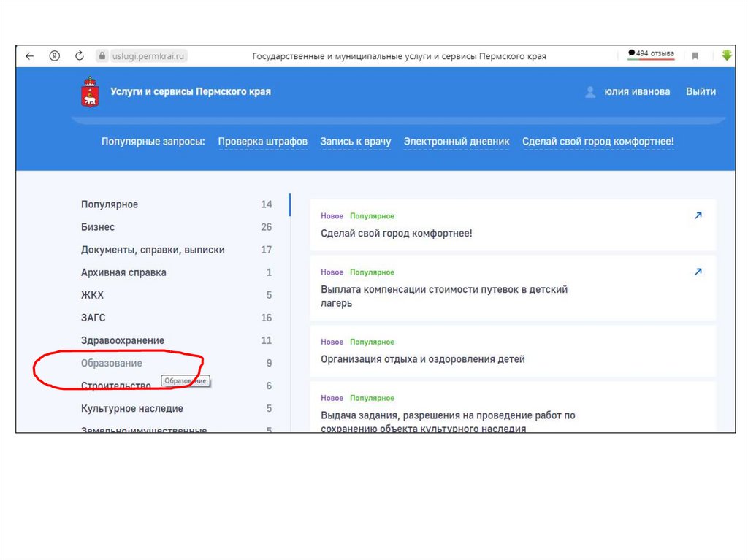
Task: Click the green download arrow icon
Action: 726,55
